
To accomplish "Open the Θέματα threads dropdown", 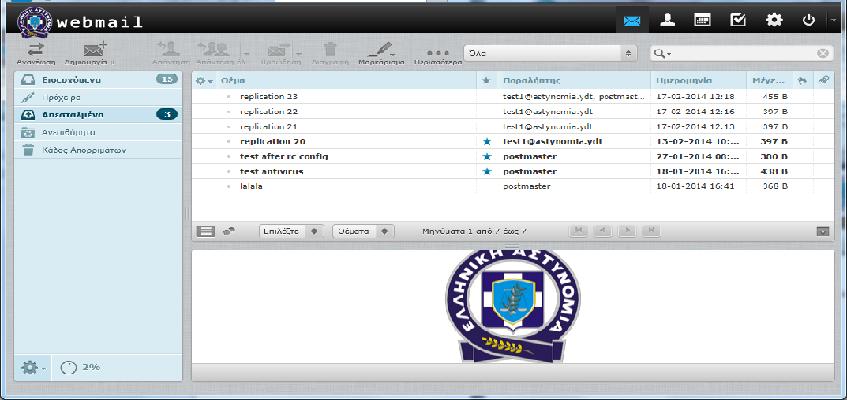I will pyautogui.click(x=363, y=231).
